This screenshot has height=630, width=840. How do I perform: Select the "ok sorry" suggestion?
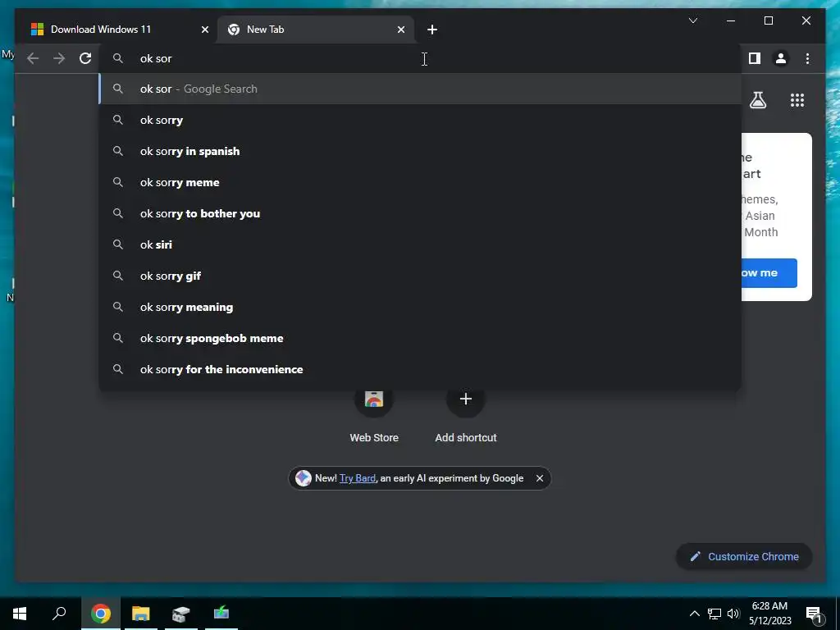pyautogui.click(x=420, y=120)
